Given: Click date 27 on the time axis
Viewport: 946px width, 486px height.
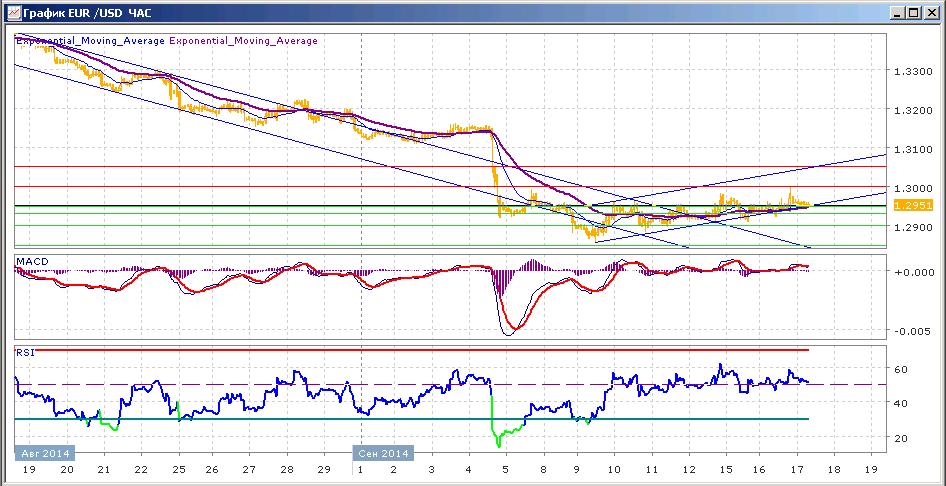Looking at the screenshot, I should pyautogui.click(x=250, y=469).
